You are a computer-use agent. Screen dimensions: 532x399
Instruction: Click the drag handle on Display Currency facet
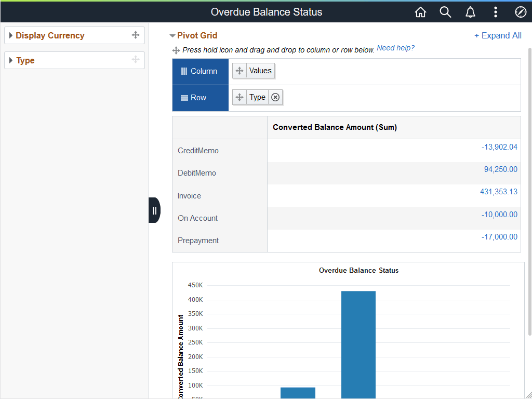point(136,35)
